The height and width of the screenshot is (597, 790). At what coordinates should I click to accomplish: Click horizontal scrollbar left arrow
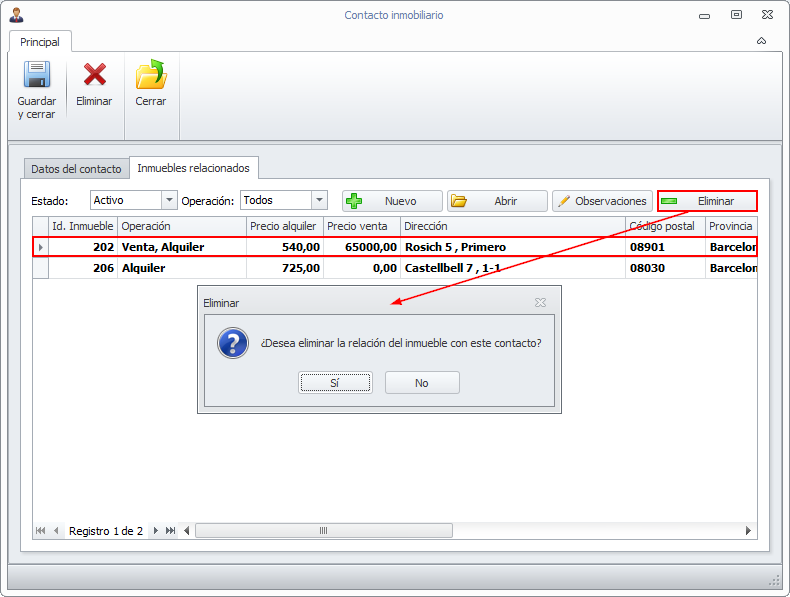click(x=187, y=530)
